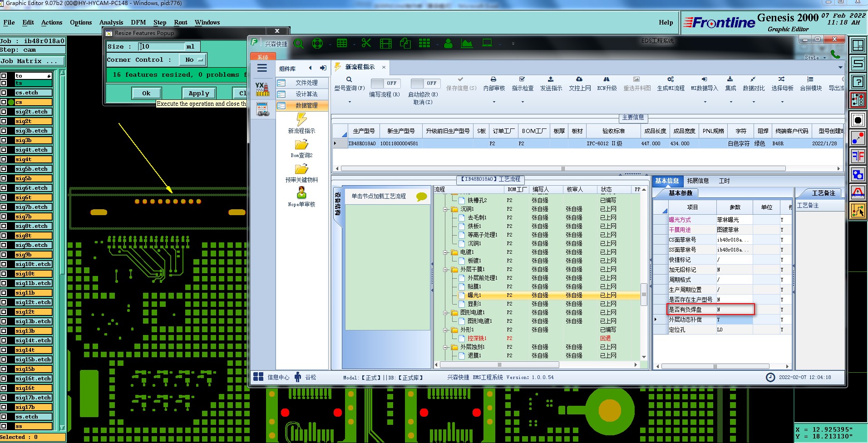
Task: Click the green laptop monitor icon
Action: click(x=487, y=43)
